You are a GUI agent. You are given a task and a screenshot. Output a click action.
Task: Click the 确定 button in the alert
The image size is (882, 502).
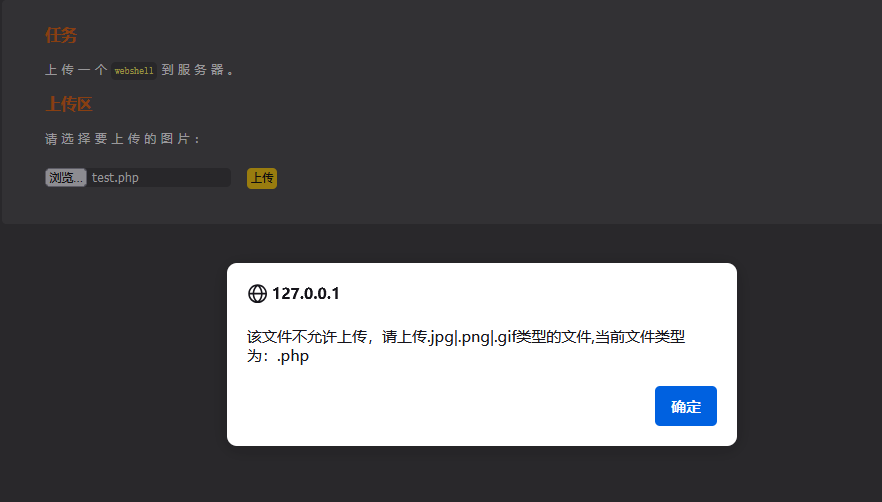point(685,406)
